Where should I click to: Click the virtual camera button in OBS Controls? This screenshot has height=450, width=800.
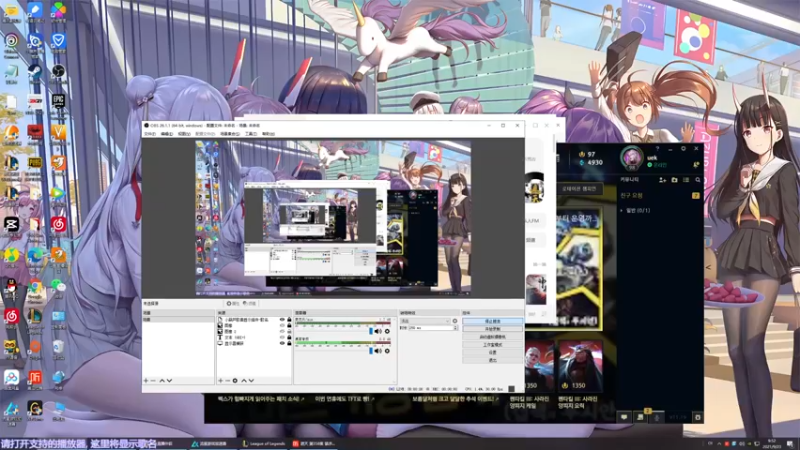pos(492,337)
